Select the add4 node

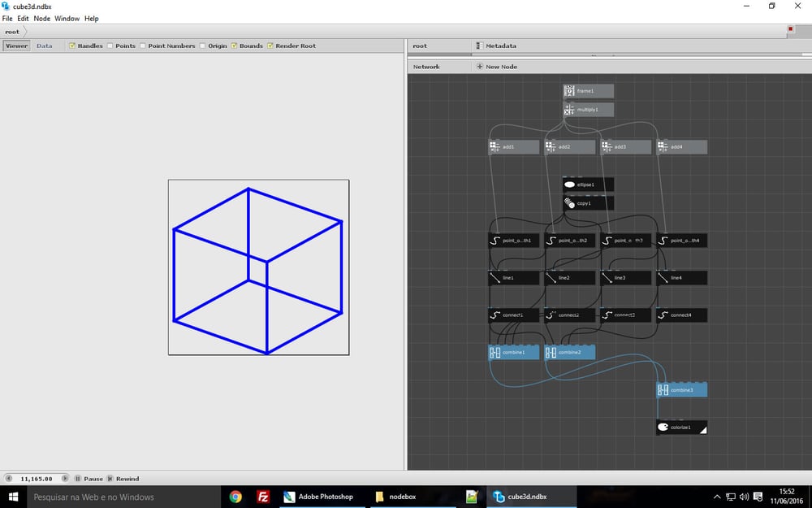tap(681, 147)
